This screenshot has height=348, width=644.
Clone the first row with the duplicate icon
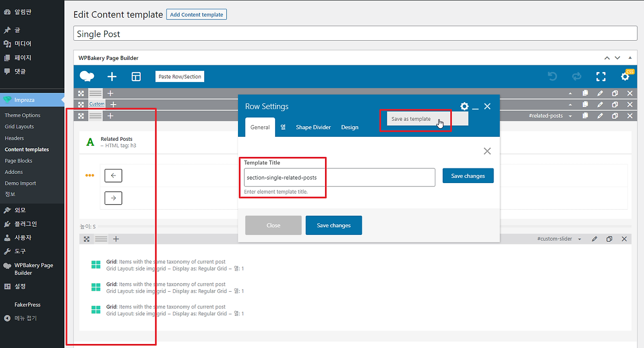click(x=615, y=93)
